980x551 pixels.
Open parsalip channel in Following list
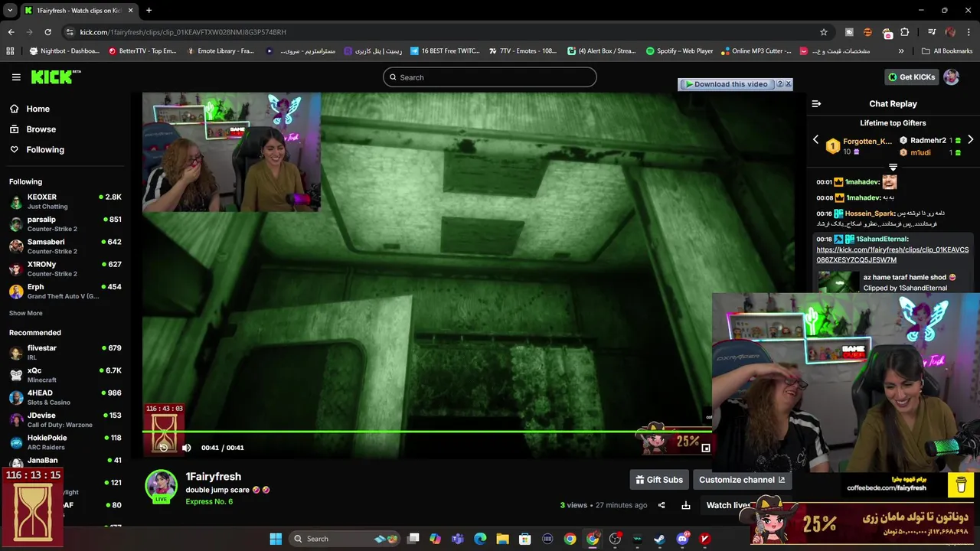point(65,223)
